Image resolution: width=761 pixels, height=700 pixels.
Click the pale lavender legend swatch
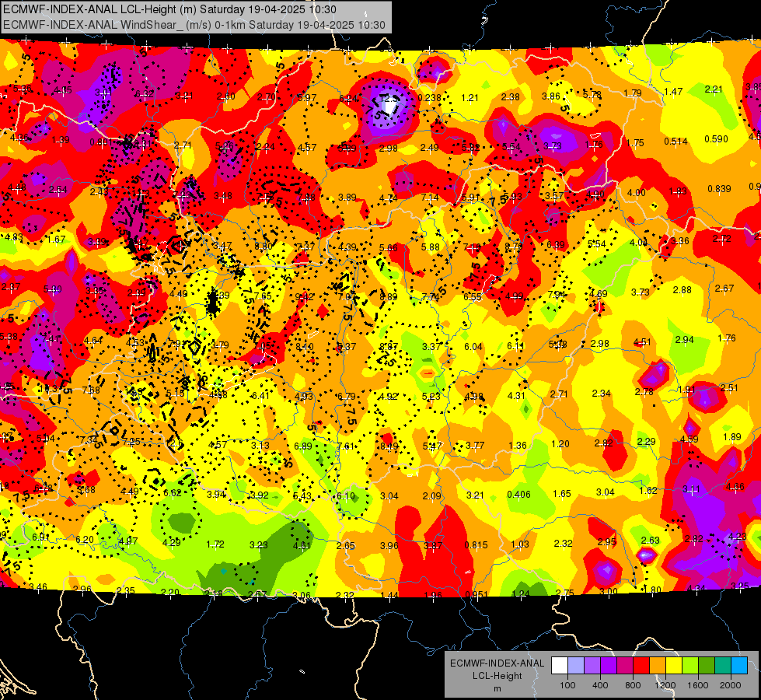click(576, 665)
